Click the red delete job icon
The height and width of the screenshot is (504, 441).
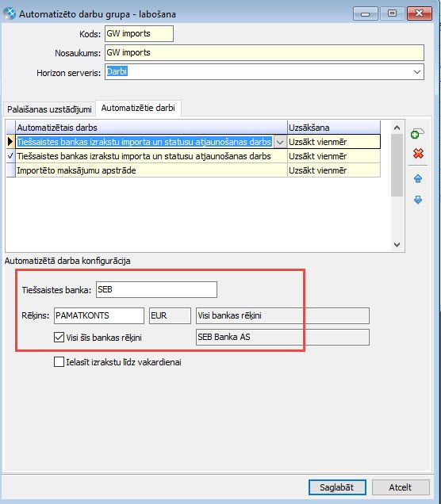click(418, 154)
